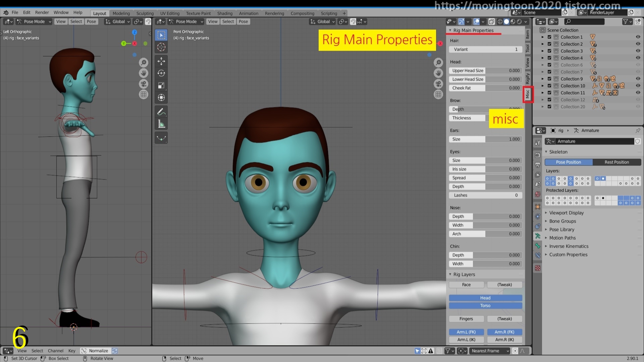Select the Breakdowner pose tool

point(161,138)
